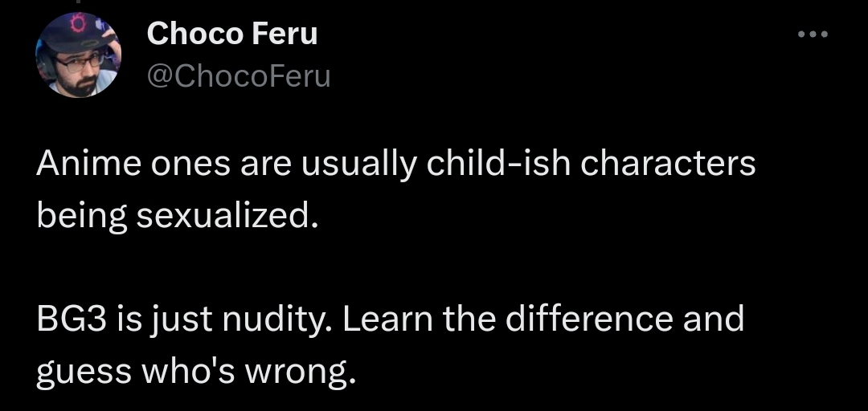Click the "Anime ones are usually" tweet paragraph

[395, 189]
